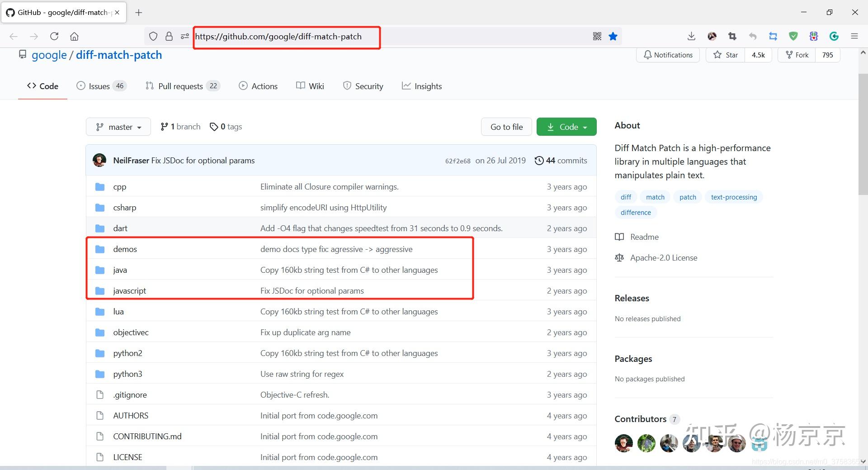Click the tracking protection shield icon
Screen dimensions: 868x470
pyautogui.click(x=153, y=36)
